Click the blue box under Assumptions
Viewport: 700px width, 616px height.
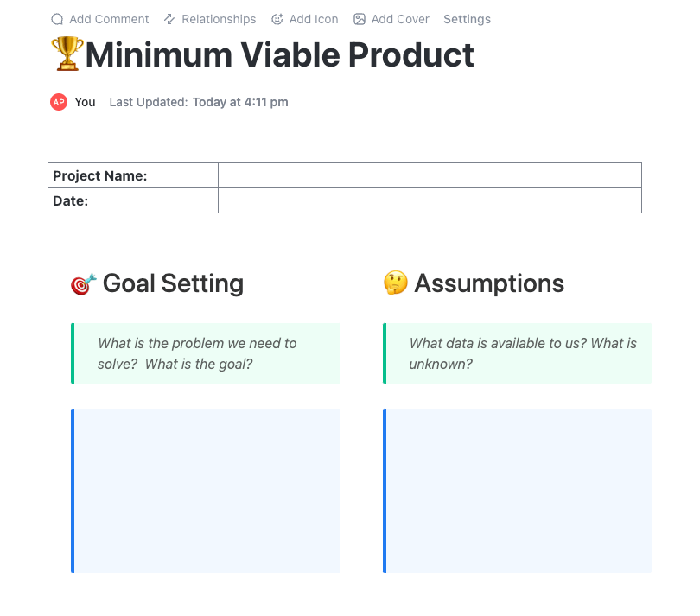(x=518, y=490)
